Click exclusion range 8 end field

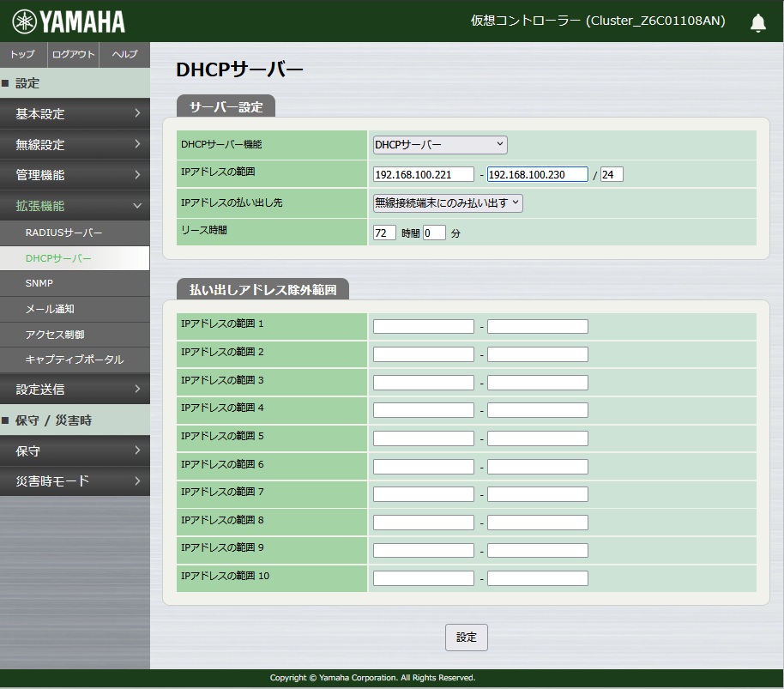tap(538, 523)
